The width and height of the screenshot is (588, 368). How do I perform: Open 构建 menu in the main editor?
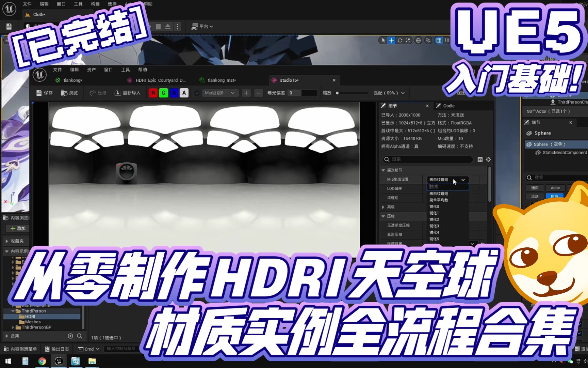coord(95,4)
